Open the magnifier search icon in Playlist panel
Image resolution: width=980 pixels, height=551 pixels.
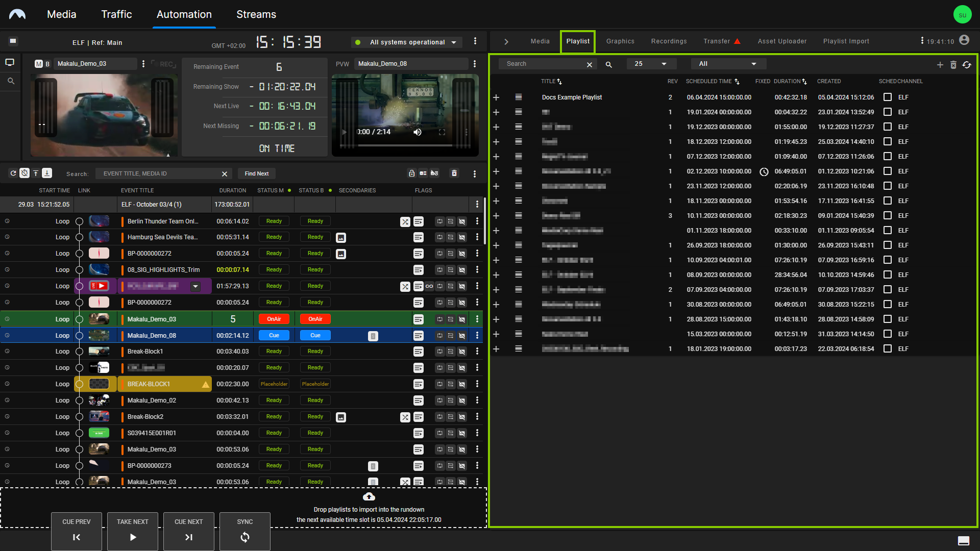click(608, 64)
